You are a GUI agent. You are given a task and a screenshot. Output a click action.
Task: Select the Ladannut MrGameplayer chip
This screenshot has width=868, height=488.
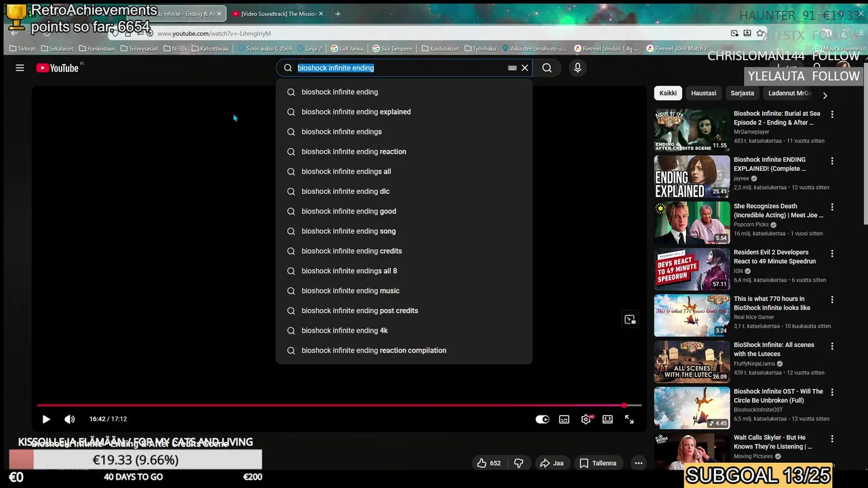pyautogui.click(x=789, y=94)
